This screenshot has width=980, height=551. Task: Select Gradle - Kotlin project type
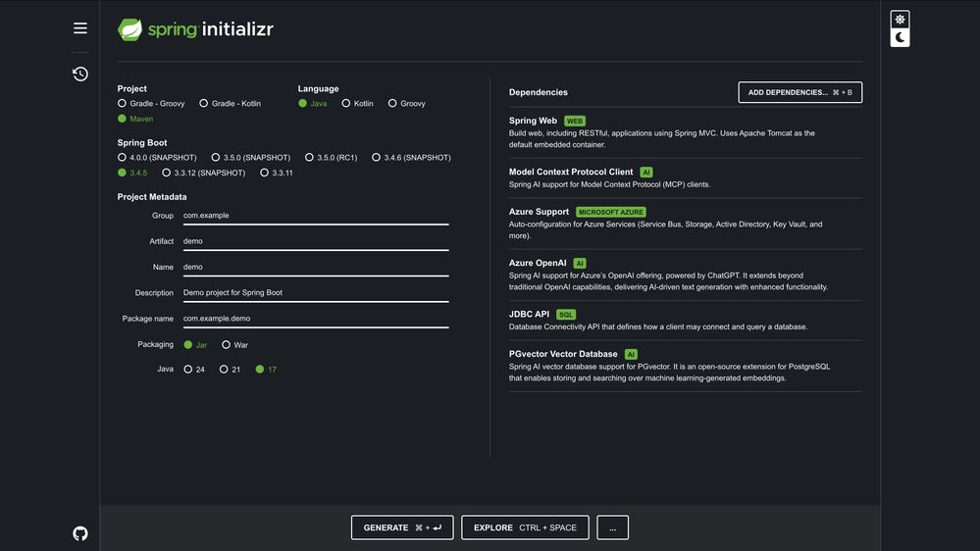point(230,104)
